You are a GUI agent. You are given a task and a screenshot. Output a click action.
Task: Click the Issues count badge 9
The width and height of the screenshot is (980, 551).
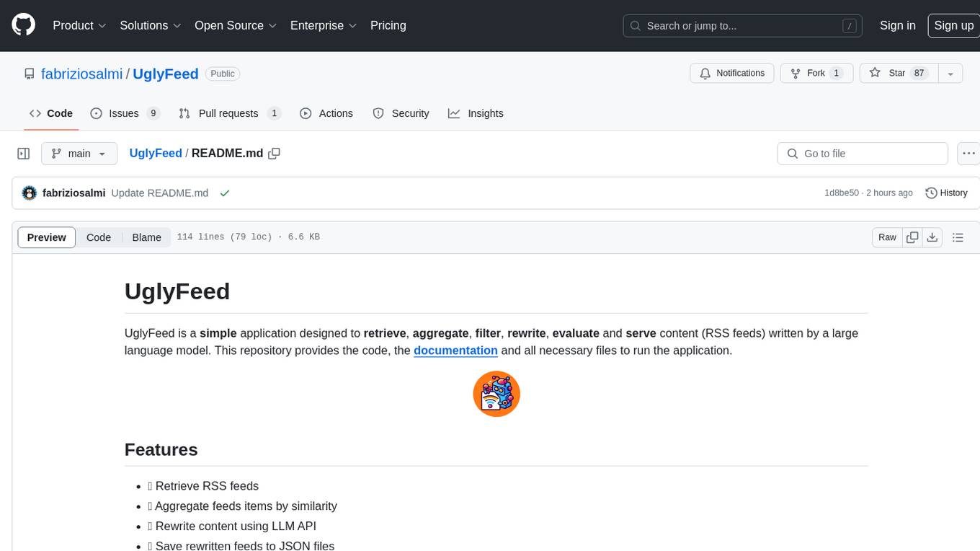click(153, 113)
